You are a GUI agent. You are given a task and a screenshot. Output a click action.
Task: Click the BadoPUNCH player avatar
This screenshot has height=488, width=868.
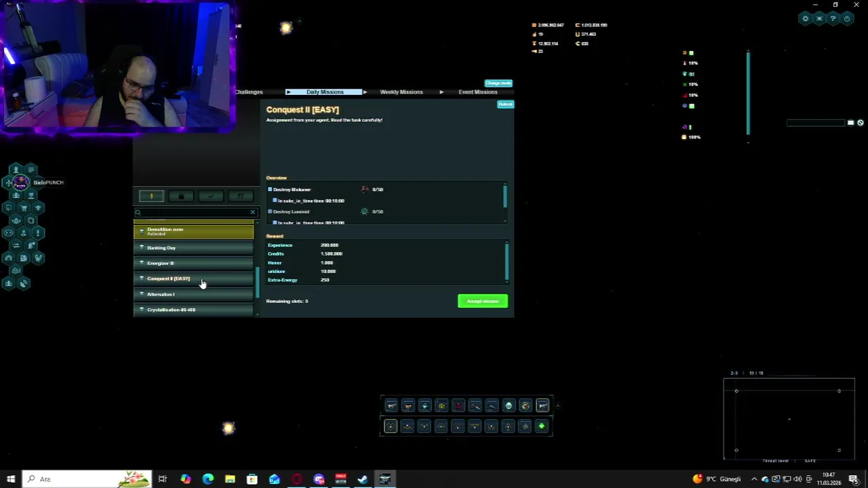[x=21, y=182]
